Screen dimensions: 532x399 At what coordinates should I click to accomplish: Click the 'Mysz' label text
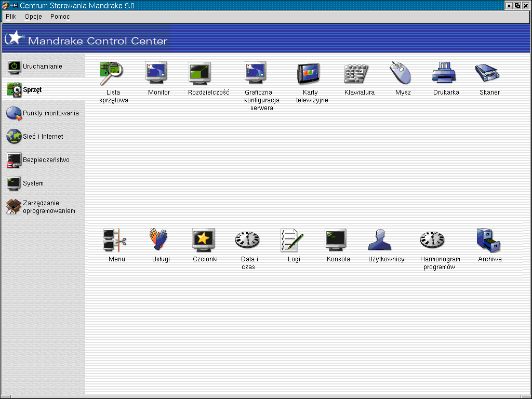(403, 92)
